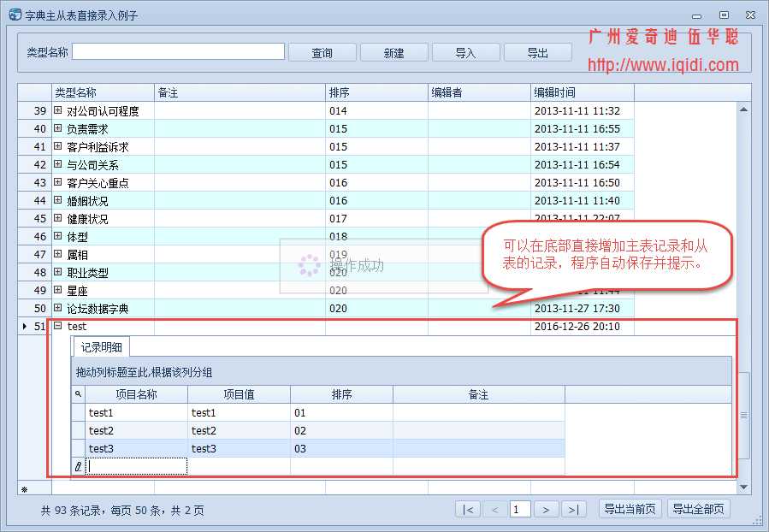
Task: Click the page number input box
Action: click(x=520, y=510)
